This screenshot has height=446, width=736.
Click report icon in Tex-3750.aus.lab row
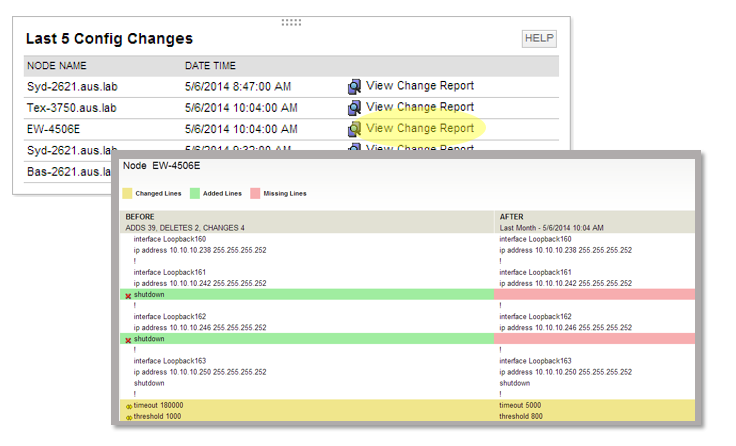[354, 108]
